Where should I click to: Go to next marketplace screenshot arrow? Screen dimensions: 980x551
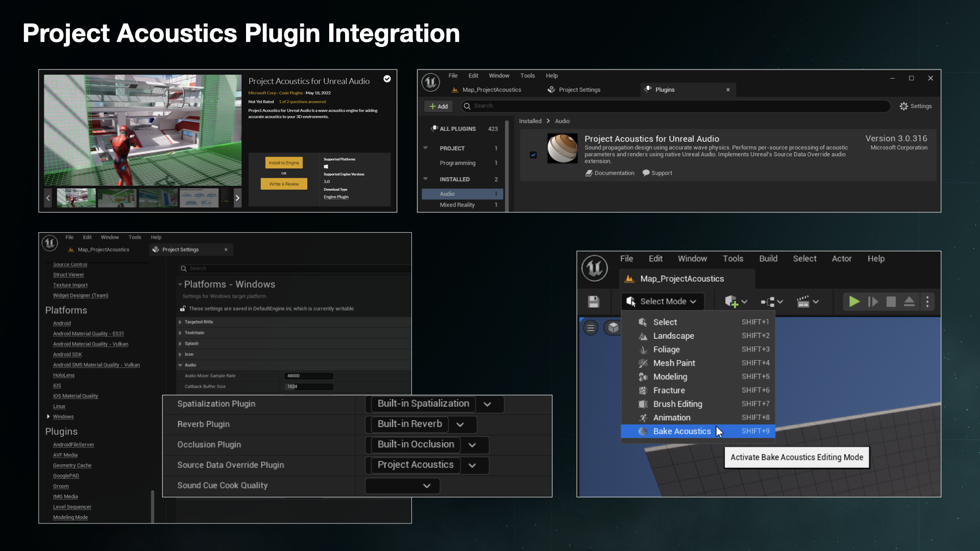pyautogui.click(x=237, y=198)
